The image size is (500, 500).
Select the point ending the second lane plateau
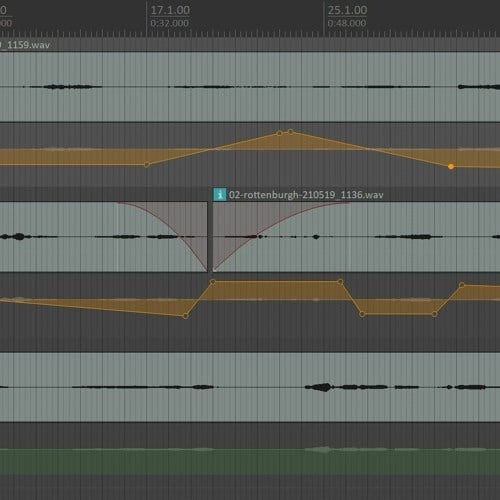[x=340, y=282]
